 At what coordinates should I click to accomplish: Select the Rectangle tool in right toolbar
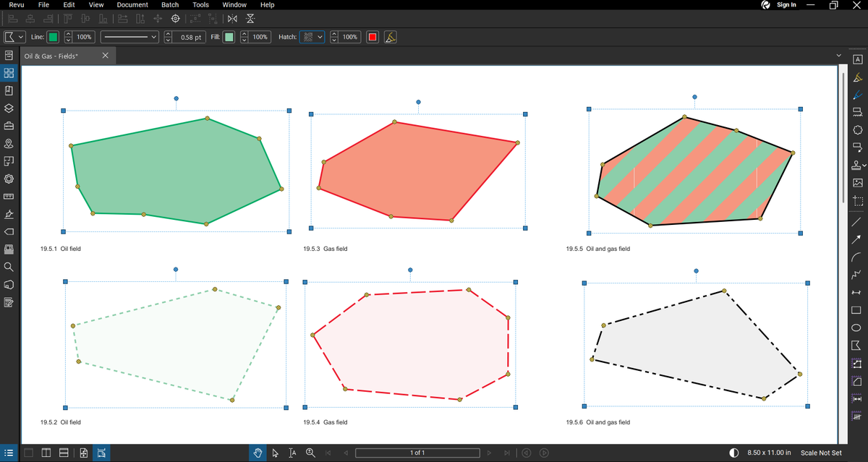click(x=857, y=310)
